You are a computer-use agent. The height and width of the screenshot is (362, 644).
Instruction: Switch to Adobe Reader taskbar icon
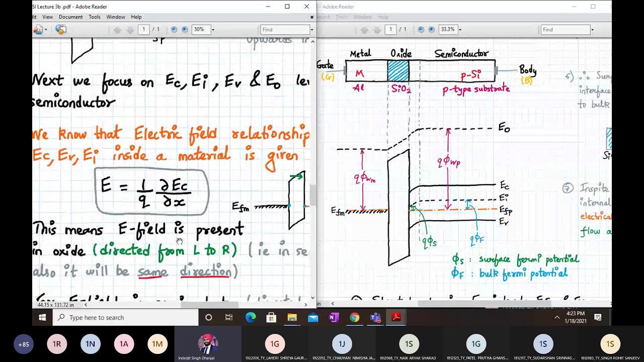click(x=396, y=317)
